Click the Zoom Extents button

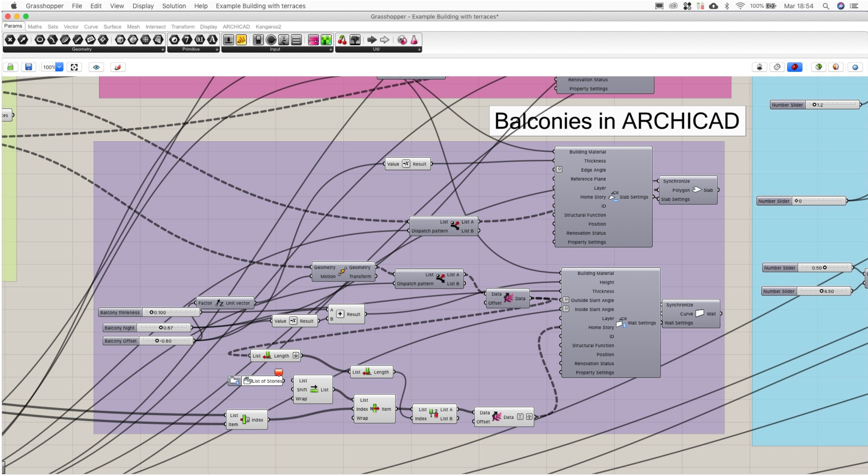[x=74, y=67]
